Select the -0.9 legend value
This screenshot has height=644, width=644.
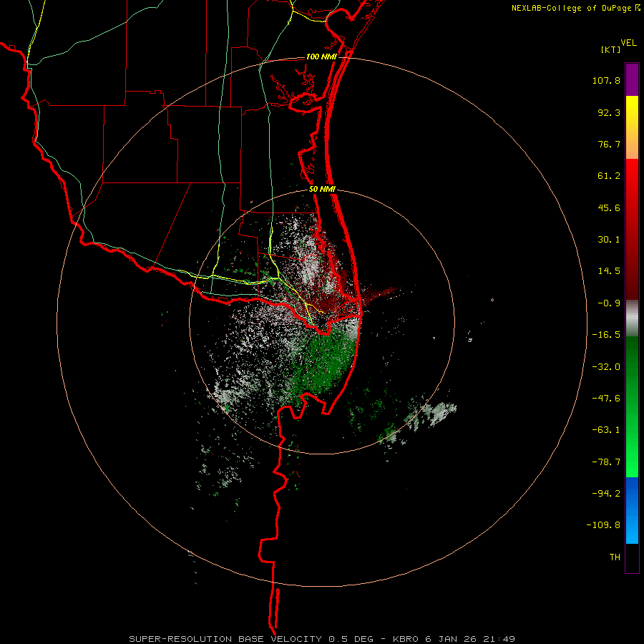pyautogui.click(x=609, y=303)
